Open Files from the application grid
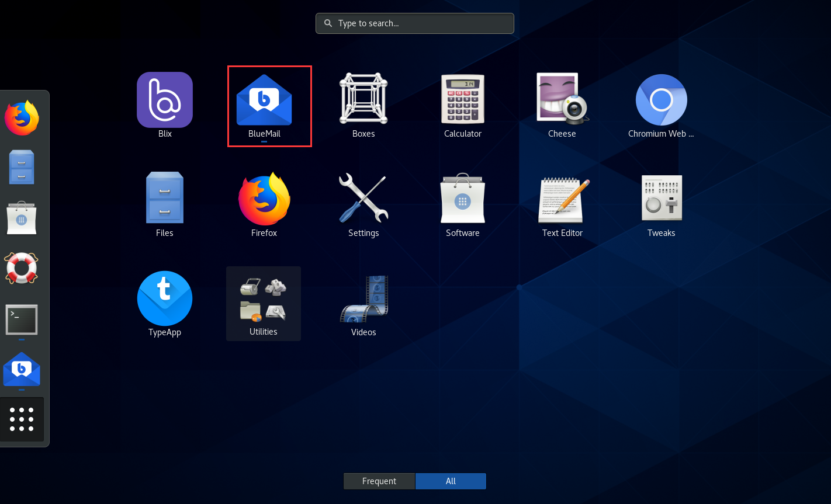Screen dimensions: 831x504 (x=165, y=205)
